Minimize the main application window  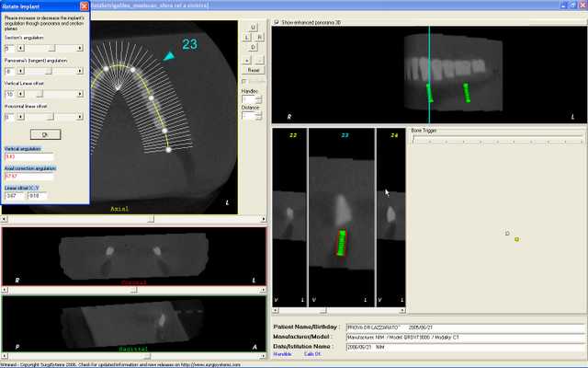click(565, 5)
